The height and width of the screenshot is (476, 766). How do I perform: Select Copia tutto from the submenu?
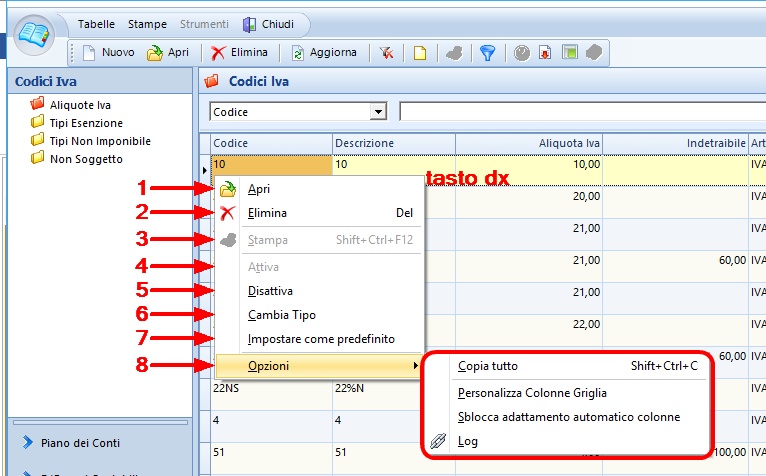(488, 366)
